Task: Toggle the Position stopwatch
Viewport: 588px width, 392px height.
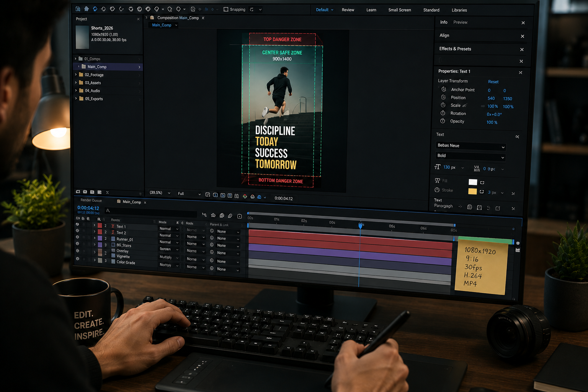Action: tap(443, 97)
